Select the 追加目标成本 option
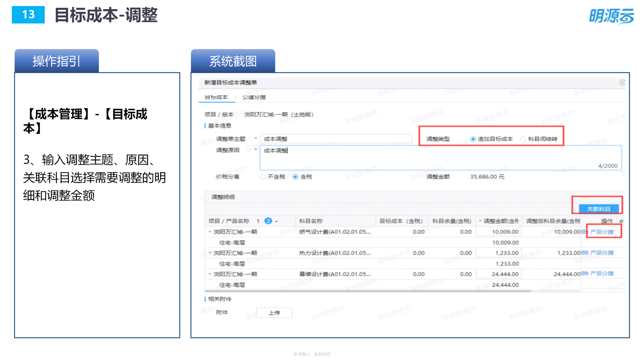This screenshot has width=644, height=361. click(x=473, y=139)
